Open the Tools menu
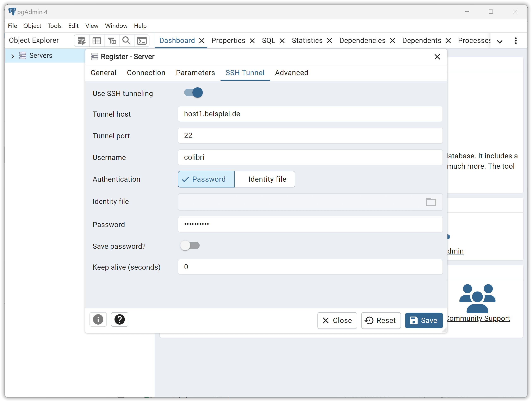The width and height of the screenshot is (532, 402). [x=55, y=26]
